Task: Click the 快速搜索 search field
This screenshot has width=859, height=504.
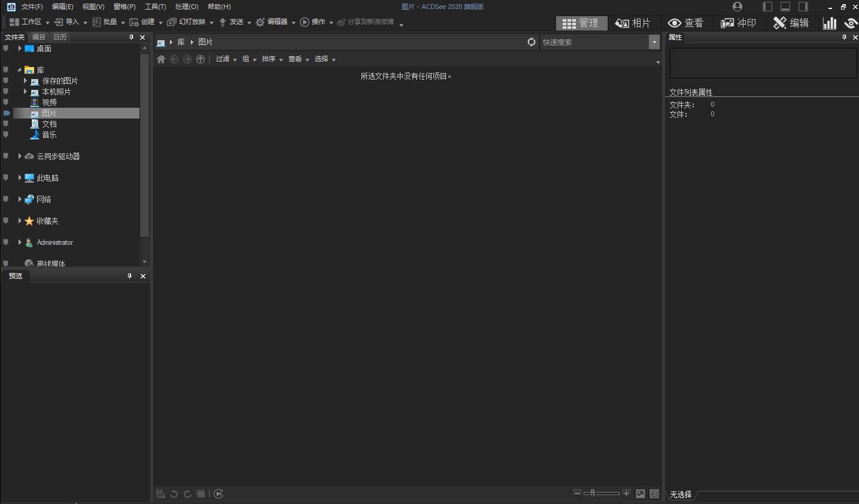Action: pyautogui.click(x=594, y=42)
